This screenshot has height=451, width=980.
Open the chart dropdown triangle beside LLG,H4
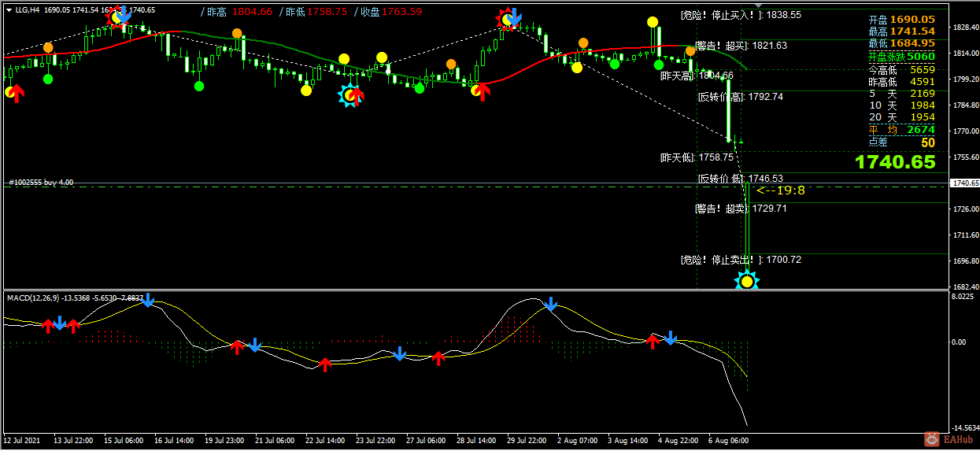pyautogui.click(x=9, y=10)
